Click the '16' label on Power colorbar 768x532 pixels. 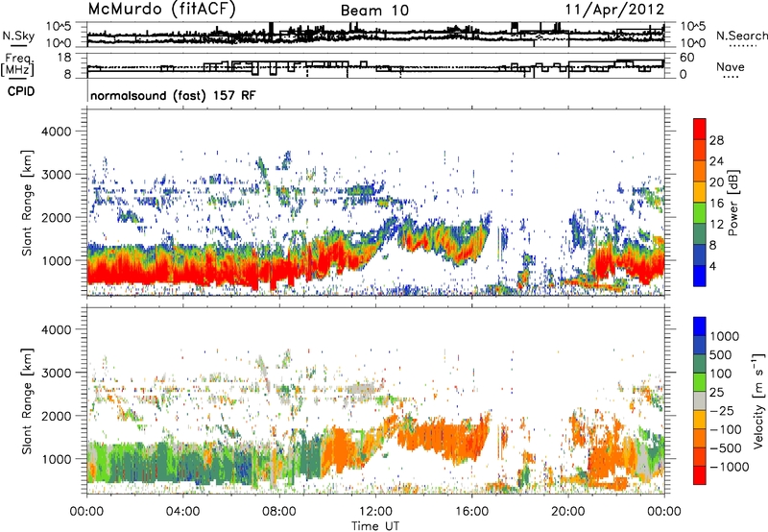pyautogui.click(x=716, y=204)
